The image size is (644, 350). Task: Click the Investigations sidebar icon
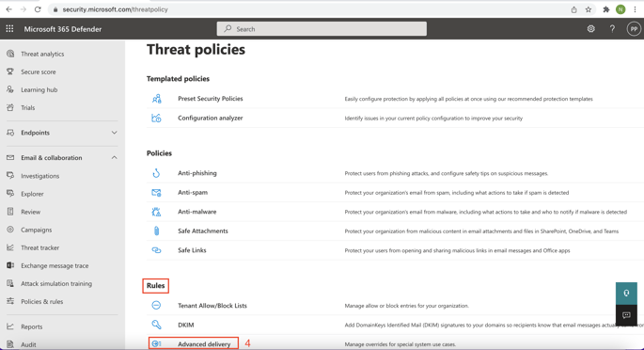[x=10, y=176]
